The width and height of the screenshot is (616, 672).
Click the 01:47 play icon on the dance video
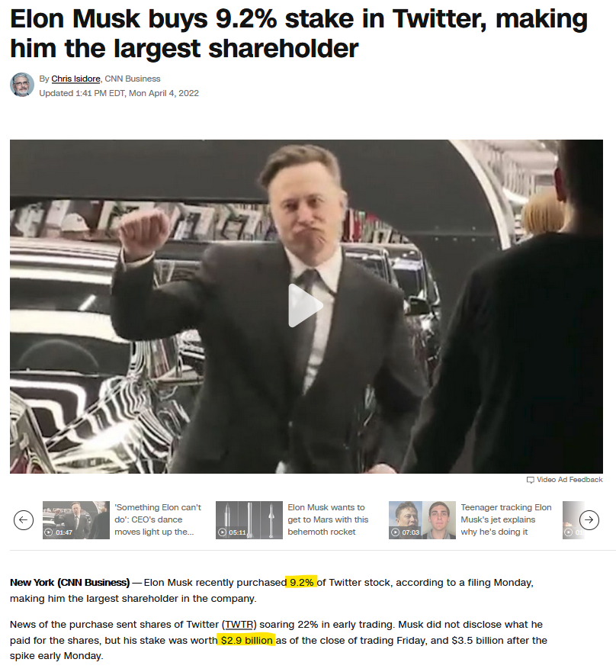(48, 532)
